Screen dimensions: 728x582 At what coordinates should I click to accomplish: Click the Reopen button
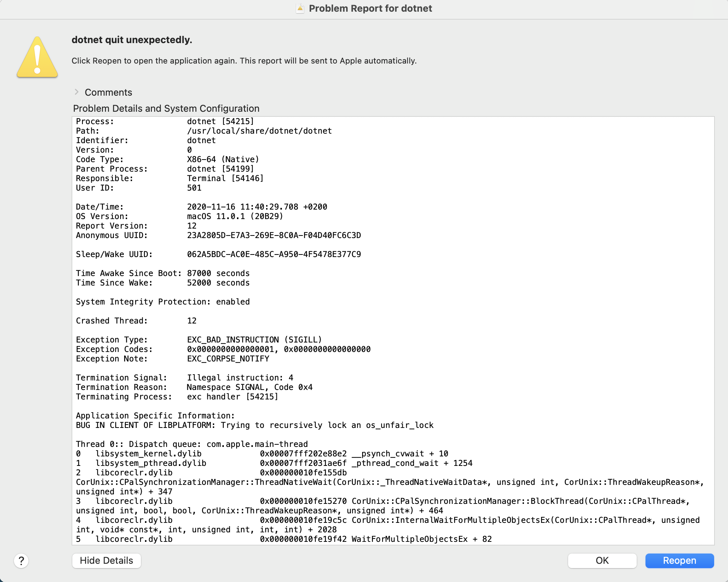pos(679,560)
